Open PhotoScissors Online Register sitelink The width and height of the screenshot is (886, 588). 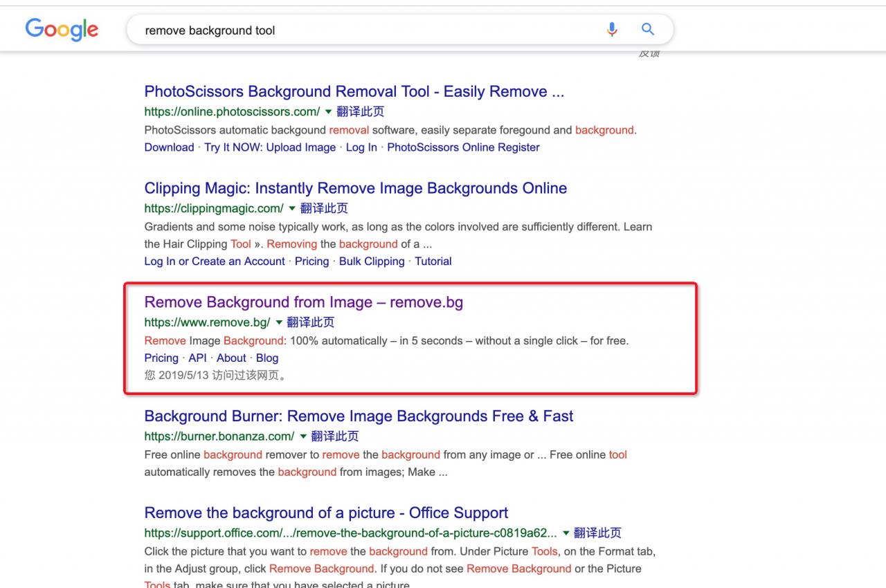[463, 147]
